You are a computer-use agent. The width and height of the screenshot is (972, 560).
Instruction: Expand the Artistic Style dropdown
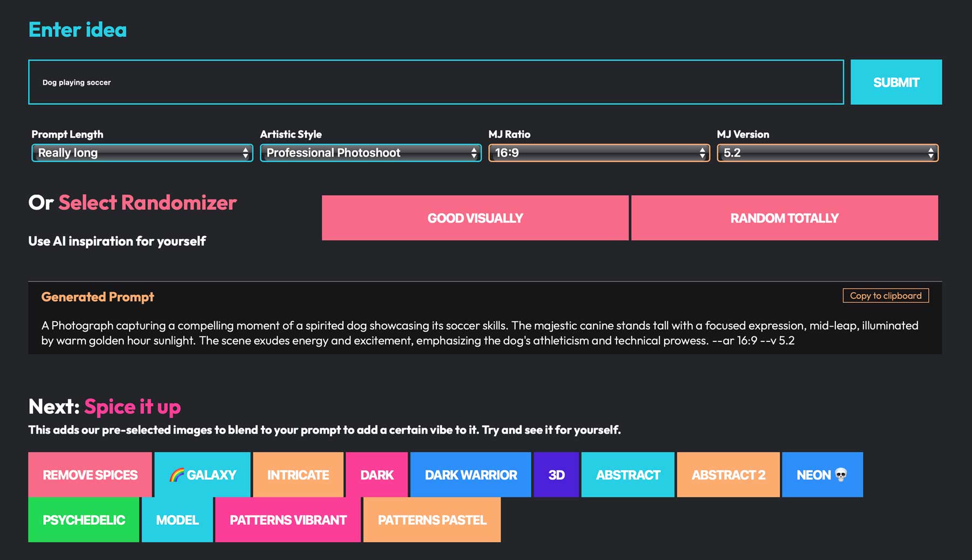[x=370, y=153]
